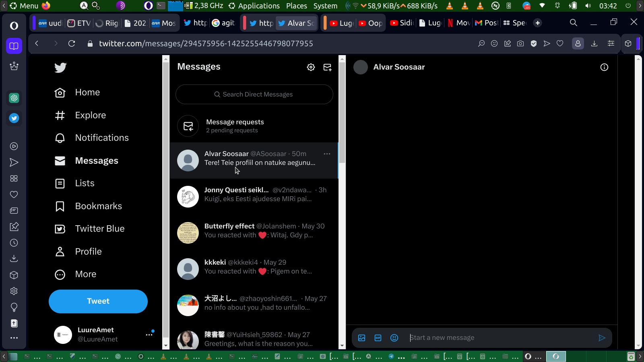Screen dimensions: 644x362
Task: Go back to previous page
Action: pos(37,43)
